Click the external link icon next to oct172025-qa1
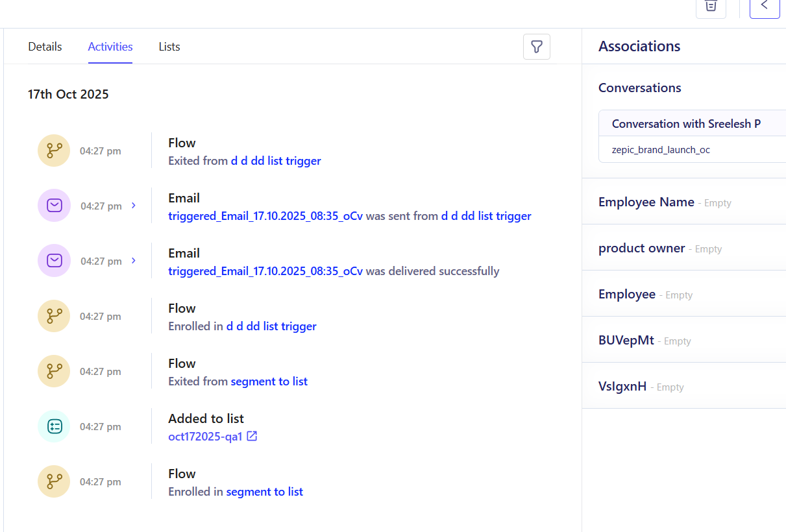The height and width of the screenshot is (532, 786). tap(252, 437)
